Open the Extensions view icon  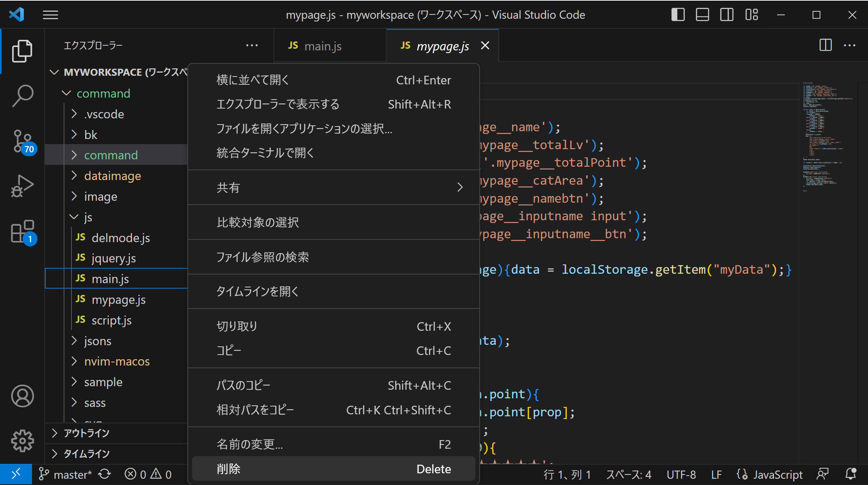pos(23,232)
